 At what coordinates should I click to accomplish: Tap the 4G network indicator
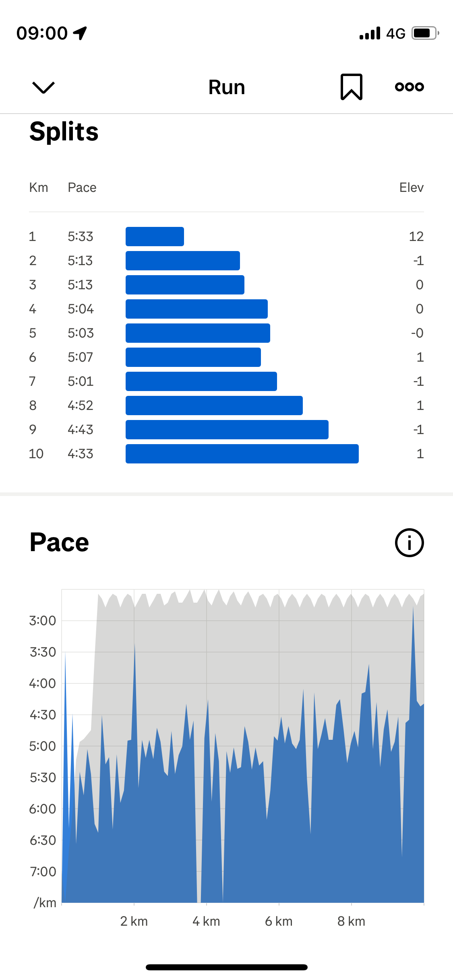(x=395, y=33)
